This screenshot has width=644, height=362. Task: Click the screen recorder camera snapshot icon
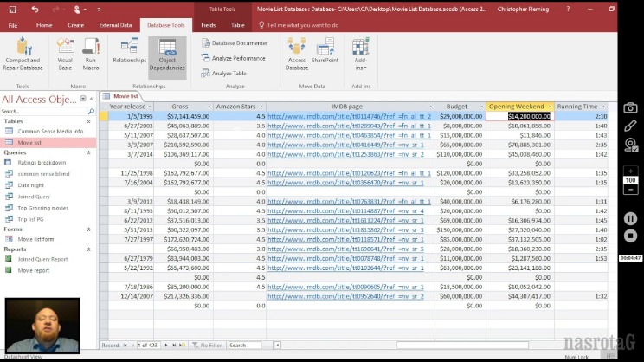click(630, 108)
